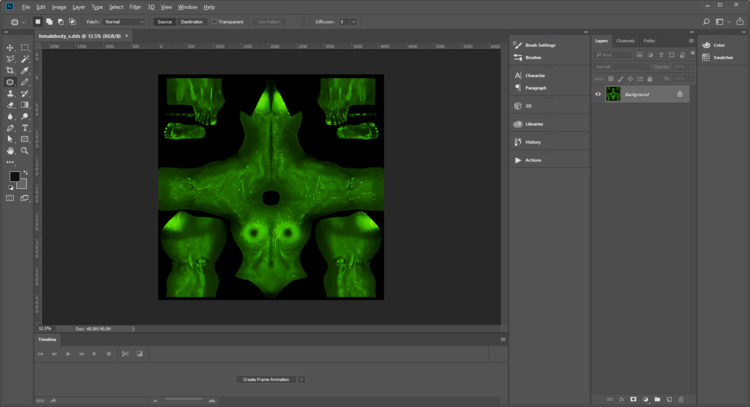Select the Eyedropper tool
The width and height of the screenshot is (750, 407).
coord(25,71)
